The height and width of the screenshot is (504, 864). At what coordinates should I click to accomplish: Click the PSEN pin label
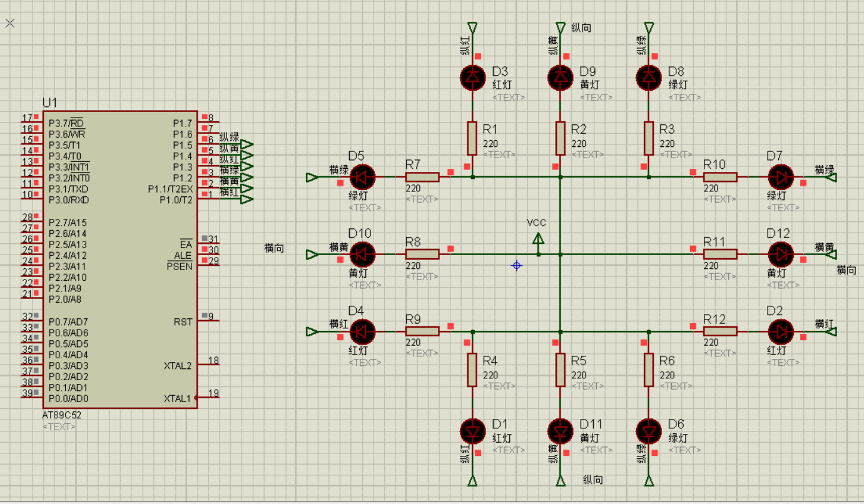pos(180,266)
